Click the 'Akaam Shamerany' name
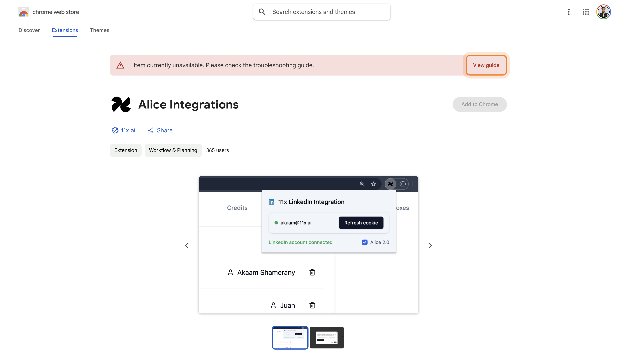 click(266, 272)
